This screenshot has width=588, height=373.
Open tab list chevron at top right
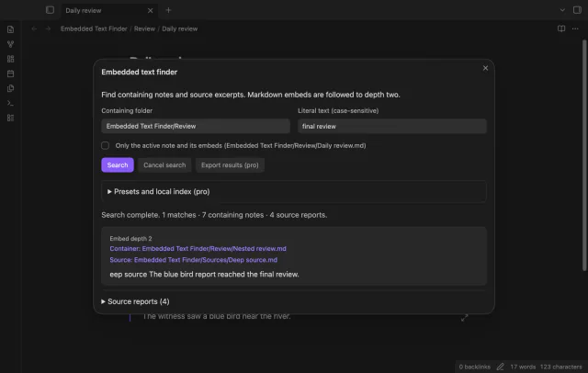click(x=562, y=10)
